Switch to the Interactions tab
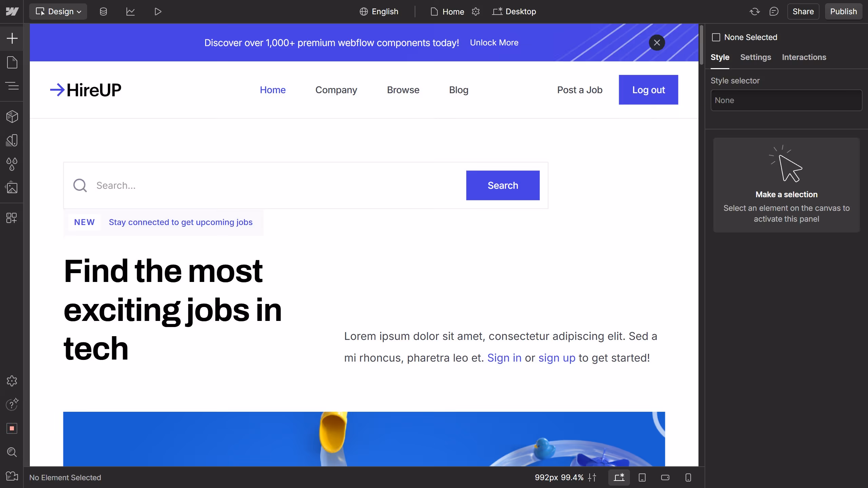 804,57
